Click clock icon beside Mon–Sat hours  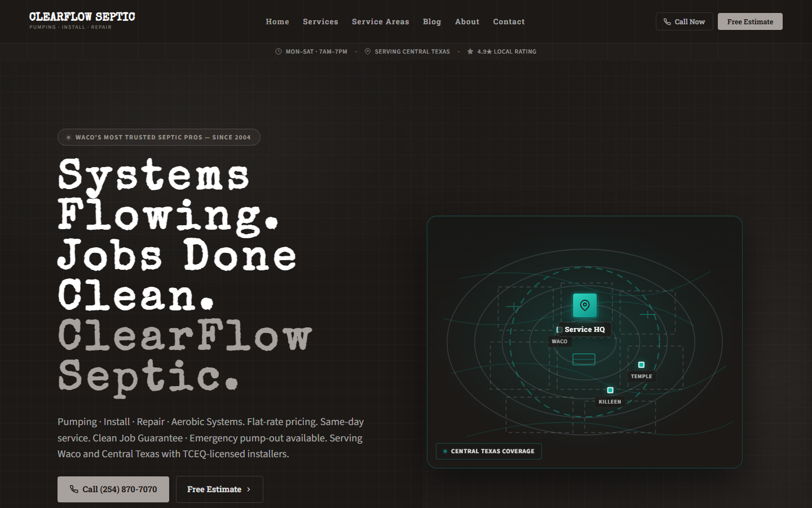(x=279, y=51)
